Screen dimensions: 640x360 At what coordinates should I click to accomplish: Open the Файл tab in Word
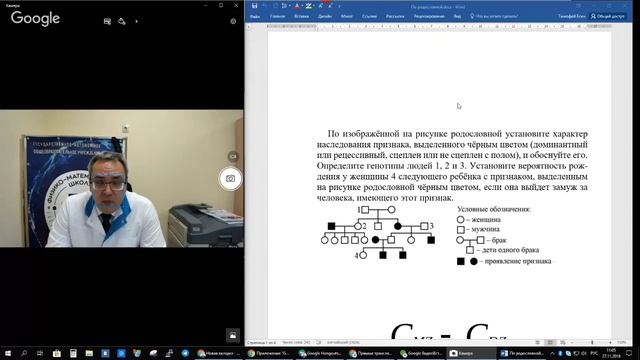(255, 16)
